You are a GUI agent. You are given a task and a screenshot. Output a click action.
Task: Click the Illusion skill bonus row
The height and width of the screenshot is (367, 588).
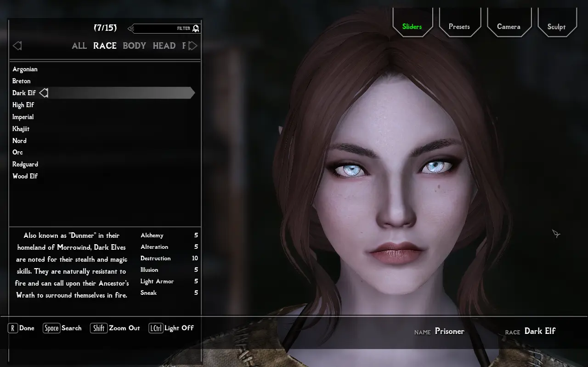[x=169, y=270]
